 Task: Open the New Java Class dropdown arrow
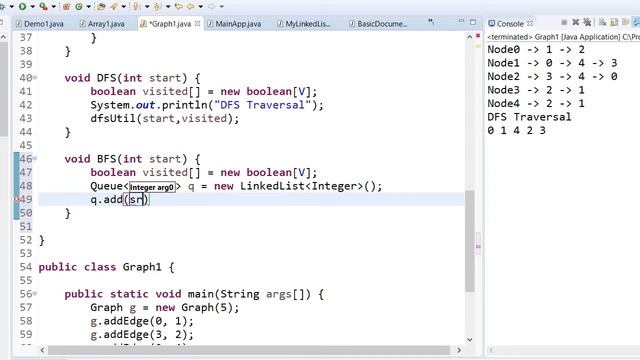[88, 7]
